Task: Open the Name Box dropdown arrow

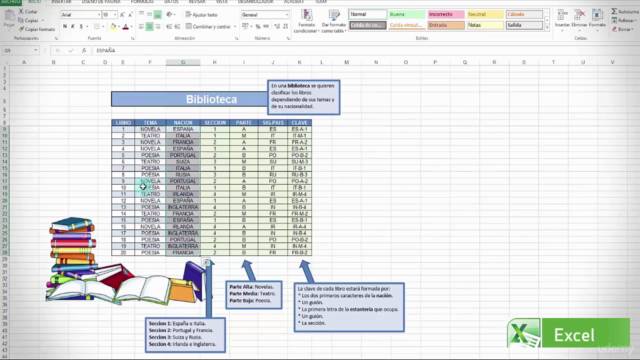Action: (36, 50)
